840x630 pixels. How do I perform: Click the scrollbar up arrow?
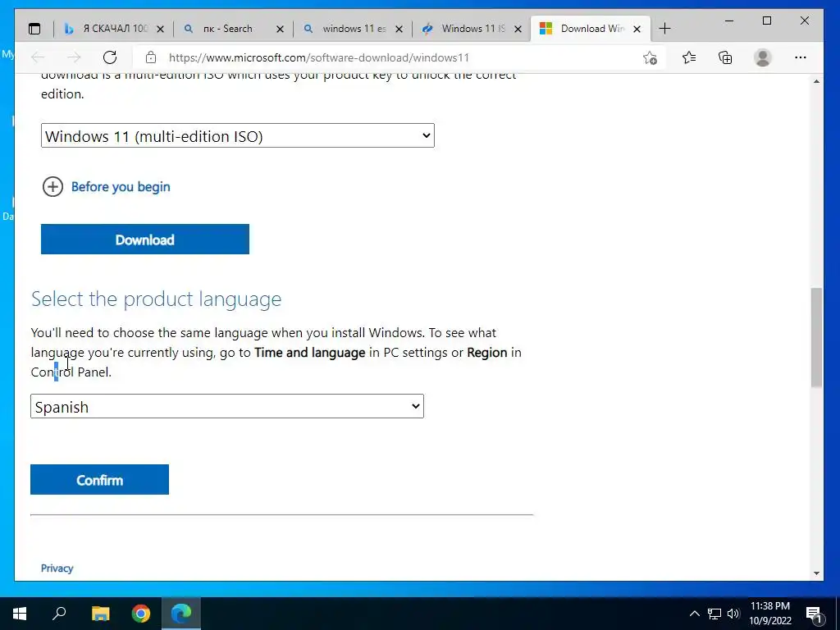[x=816, y=81]
